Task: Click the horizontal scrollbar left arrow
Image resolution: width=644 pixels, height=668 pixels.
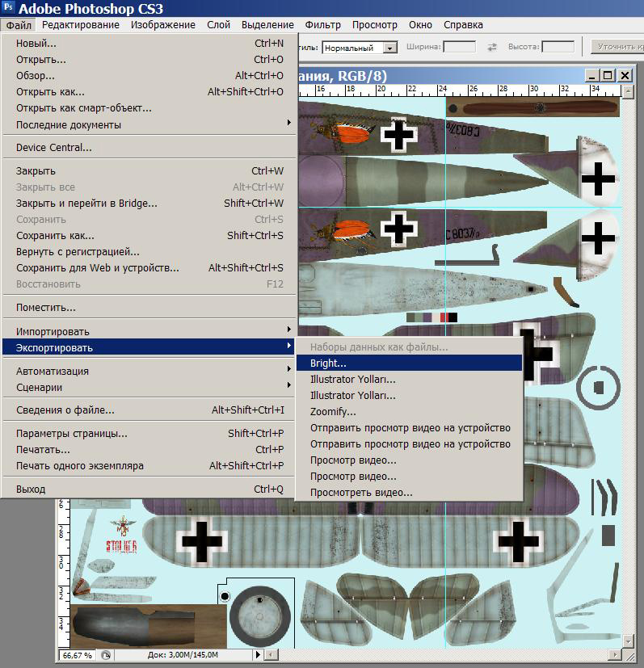Action: 272,654
